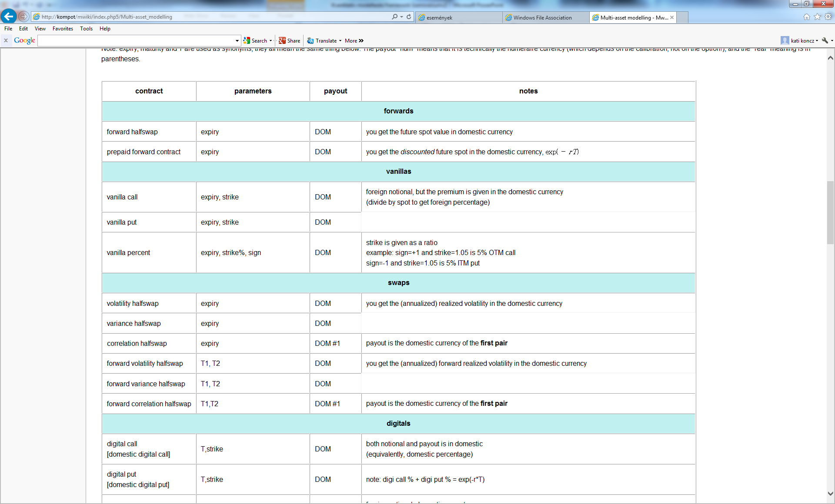Close the Google toolbar with the X
This screenshot has width=835, height=504.
(x=6, y=40)
